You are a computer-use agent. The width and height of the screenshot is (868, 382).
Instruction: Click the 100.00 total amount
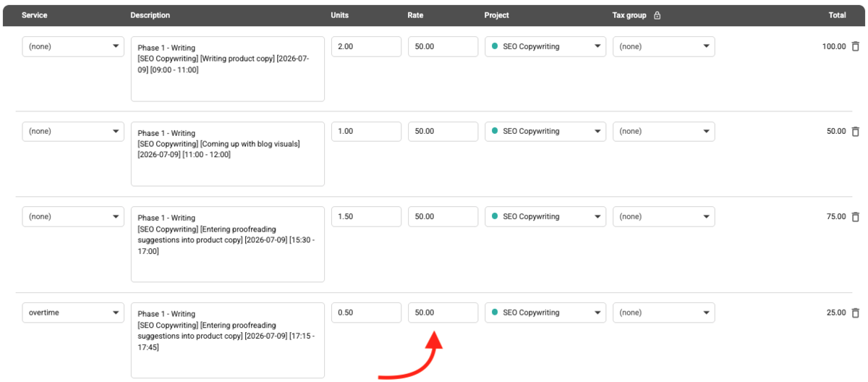click(x=834, y=46)
